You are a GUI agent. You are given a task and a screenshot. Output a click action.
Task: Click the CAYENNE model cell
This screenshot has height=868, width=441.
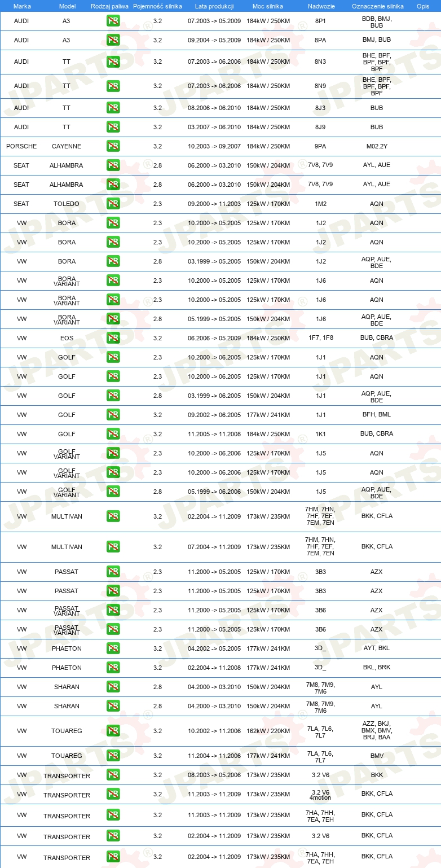(x=67, y=146)
